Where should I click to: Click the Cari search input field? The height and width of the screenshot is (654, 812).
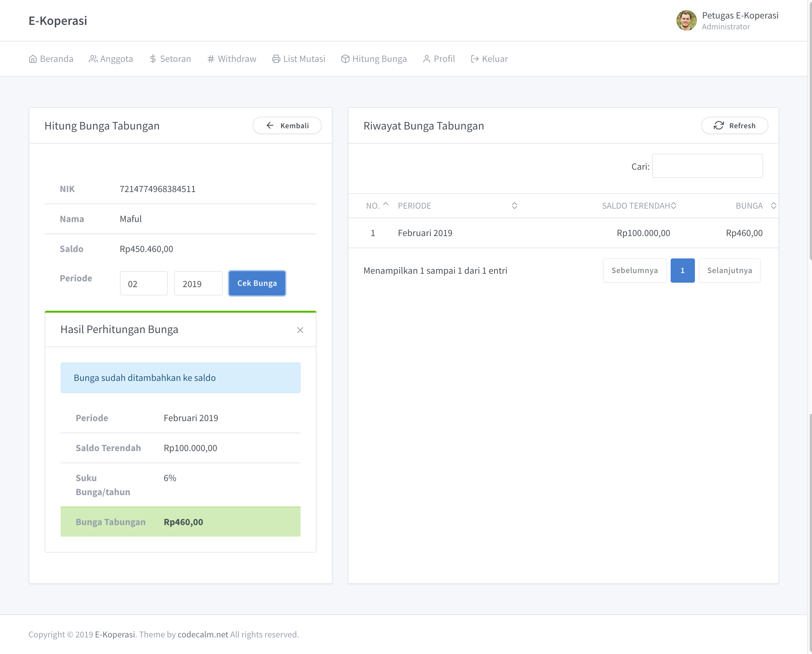pos(707,166)
